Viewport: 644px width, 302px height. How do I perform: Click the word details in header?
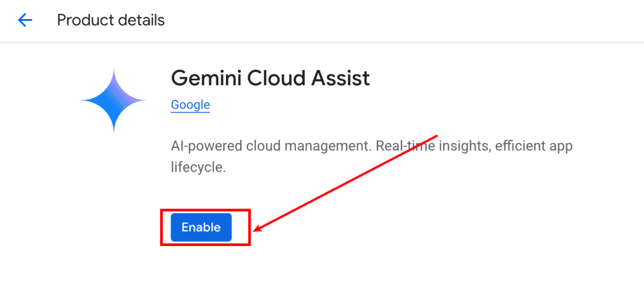[140, 20]
